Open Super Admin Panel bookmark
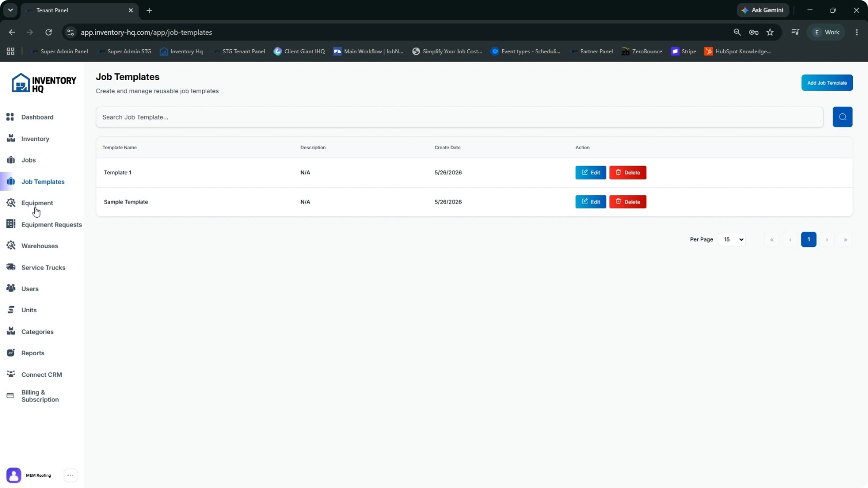This screenshot has width=868, height=488. coord(59,51)
